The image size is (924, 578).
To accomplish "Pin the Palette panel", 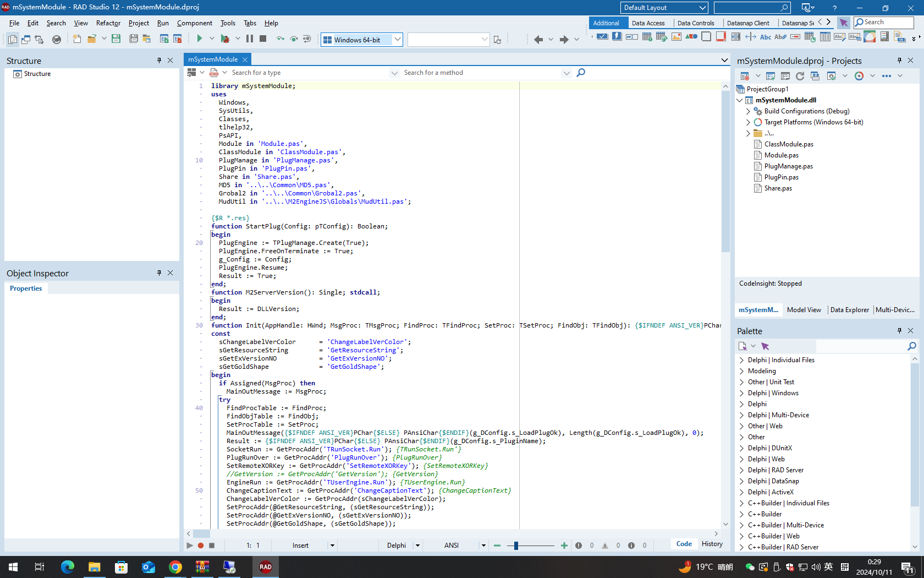I will click(x=900, y=331).
